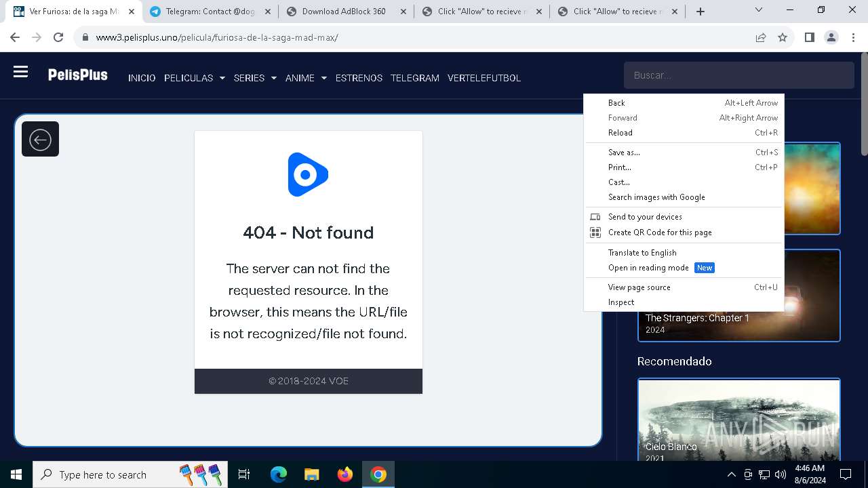Open the notifications center icon

coord(846,474)
